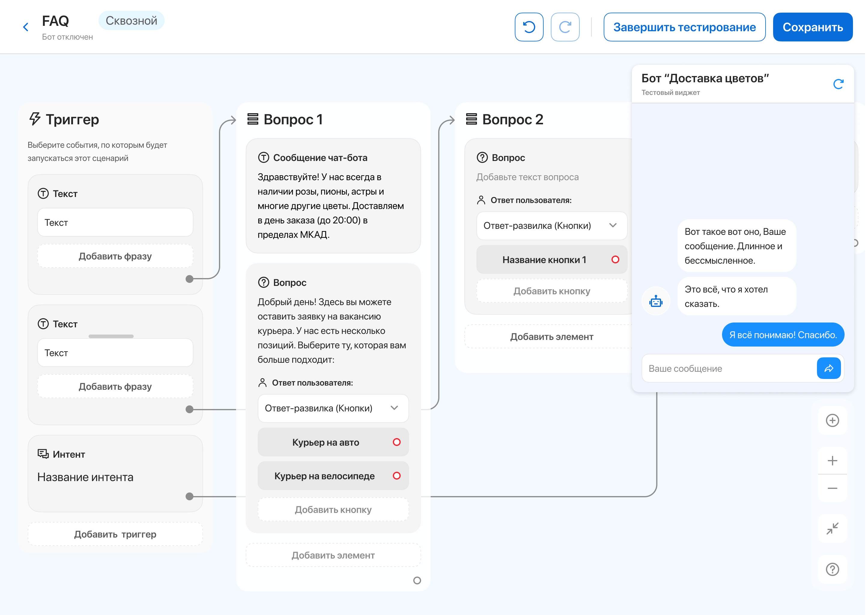Restart the test widget chat with refresh icon
Screen dimensions: 868x615
pyautogui.click(x=838, y=84)
